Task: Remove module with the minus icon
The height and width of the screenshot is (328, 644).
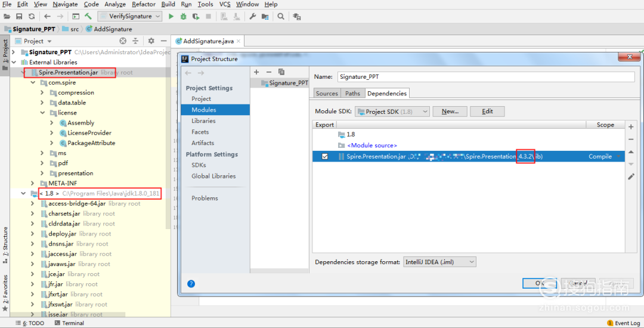Action: click(269, 72)
